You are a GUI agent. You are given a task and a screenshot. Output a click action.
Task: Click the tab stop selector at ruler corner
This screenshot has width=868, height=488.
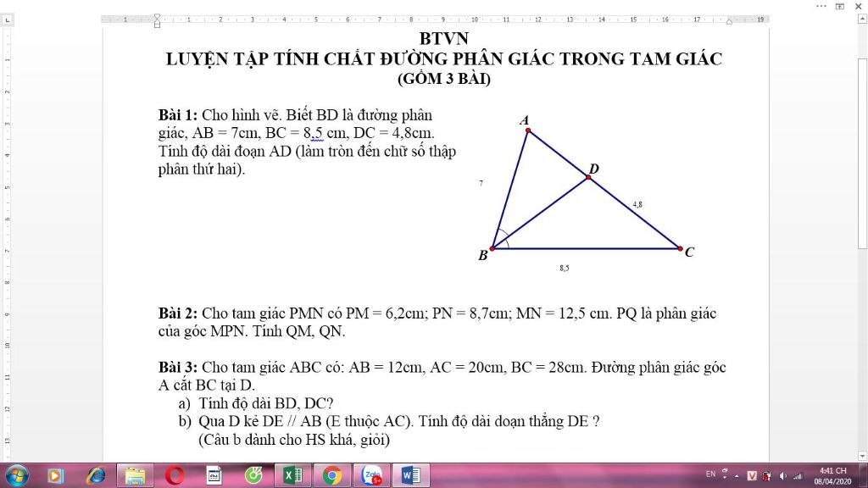pyautogui.click(x=7, y=20)
